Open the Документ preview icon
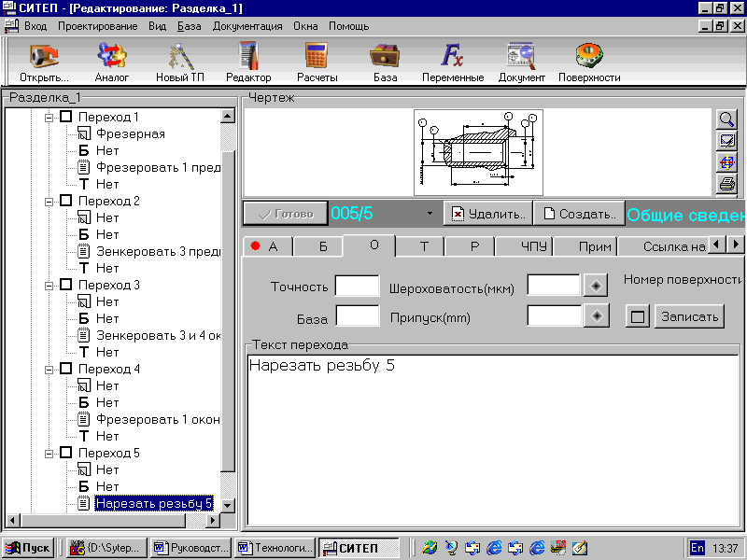The width and height of the screenshot is (747, 560). click(521, 62)
